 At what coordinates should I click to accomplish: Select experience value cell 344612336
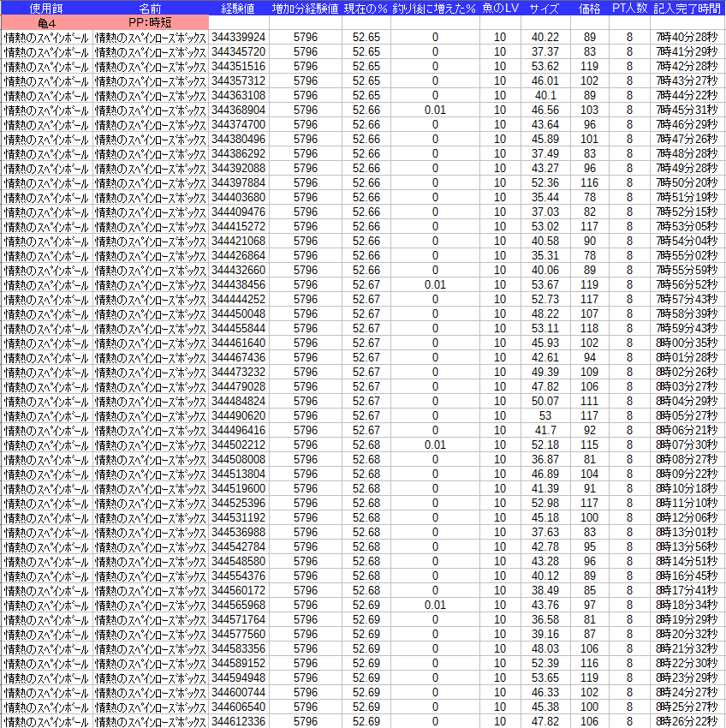tap(238, 721)
